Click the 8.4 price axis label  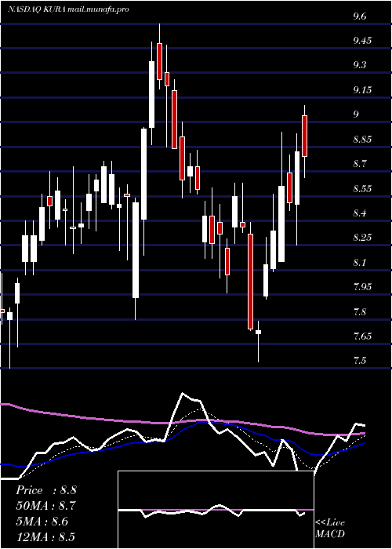[x=360, y=213]
